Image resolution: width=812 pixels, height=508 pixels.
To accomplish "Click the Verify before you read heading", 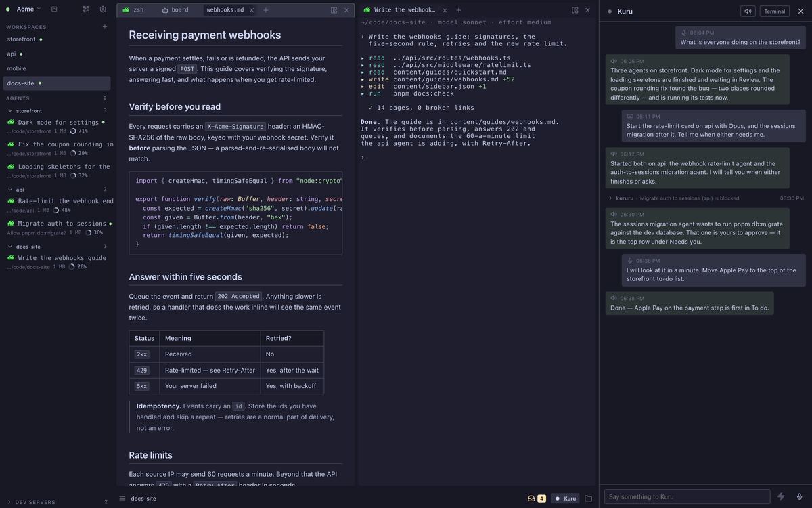I will [x=175, y=106].
